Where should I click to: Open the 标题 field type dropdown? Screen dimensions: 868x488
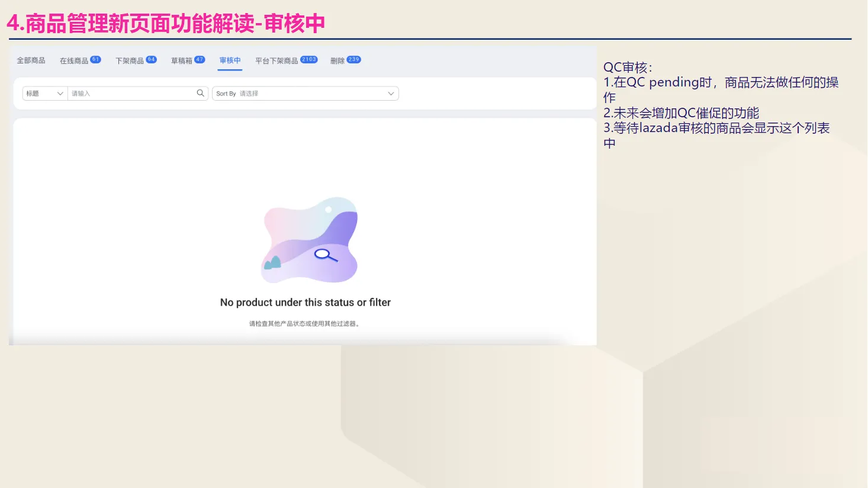[44, 93]
